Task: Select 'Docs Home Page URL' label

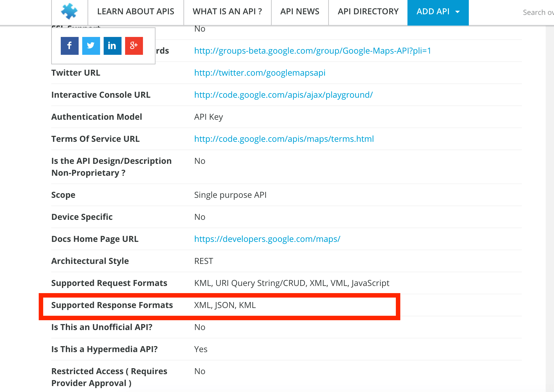Action: click(x=95, y=239)
